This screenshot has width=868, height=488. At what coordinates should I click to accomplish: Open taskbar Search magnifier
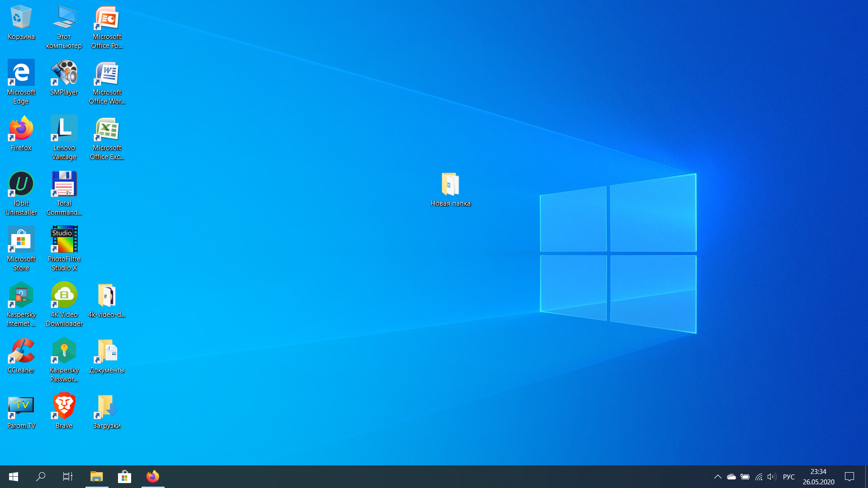41,477
